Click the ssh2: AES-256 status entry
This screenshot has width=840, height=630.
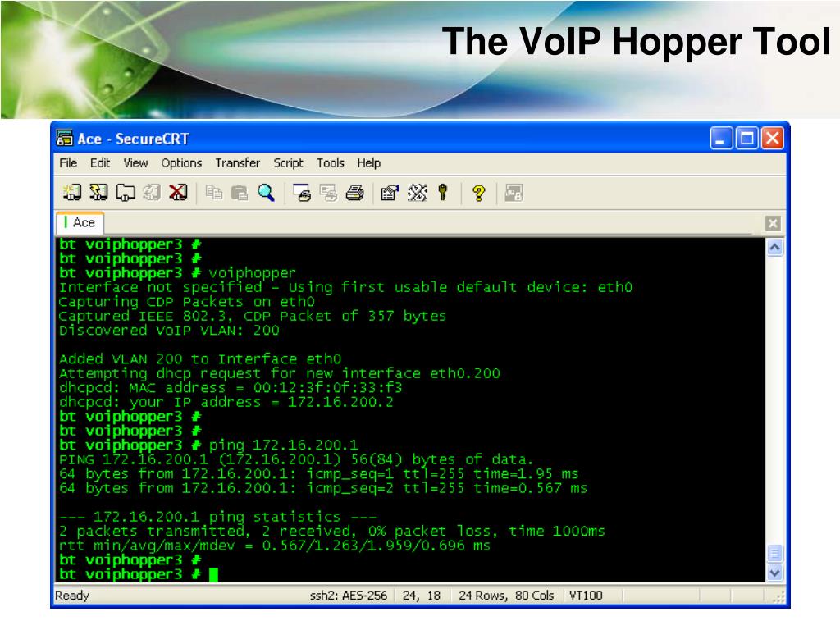(348, 596)
